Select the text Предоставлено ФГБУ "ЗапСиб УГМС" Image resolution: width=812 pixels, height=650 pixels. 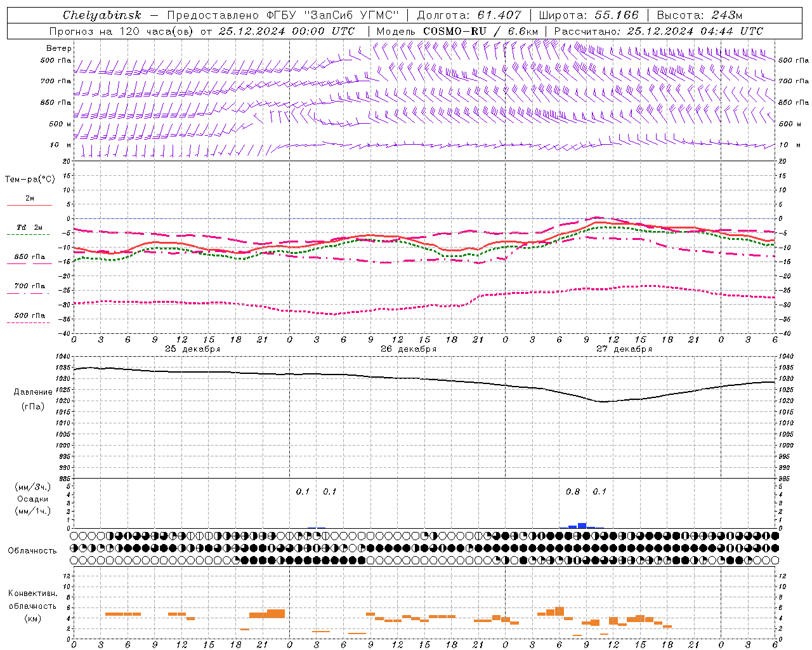point(283,15)
